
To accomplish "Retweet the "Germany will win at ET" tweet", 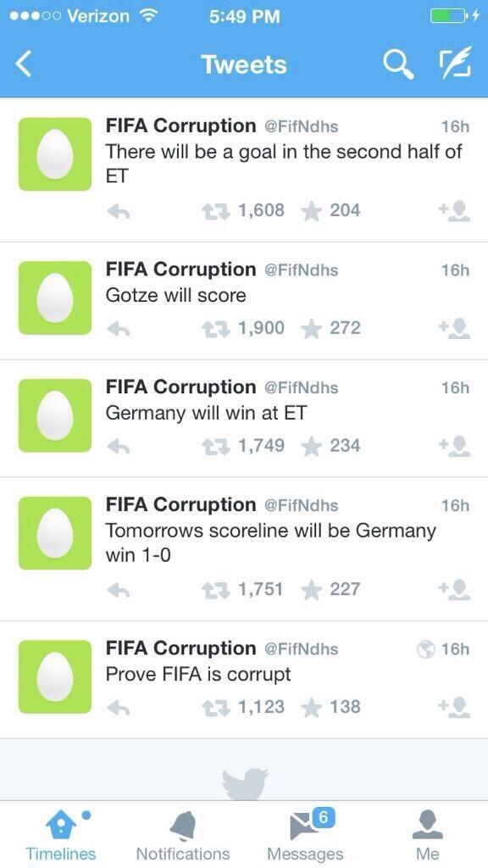I will coord(215,446).
